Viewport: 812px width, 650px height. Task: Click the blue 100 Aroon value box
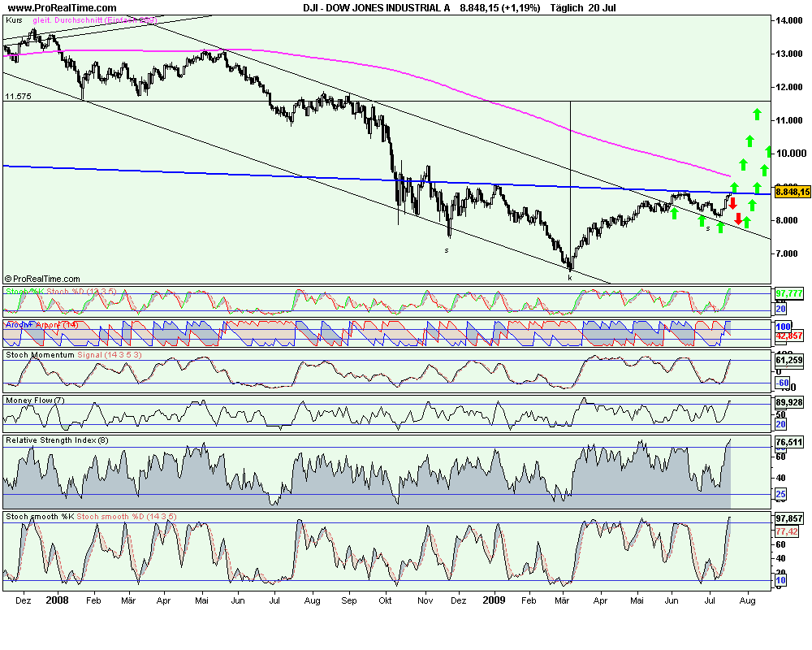coord(783,327)
